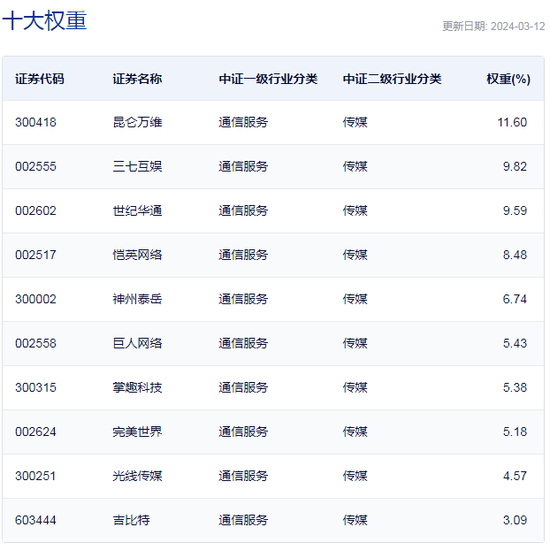Click 传媒 in the 吉比特 row
550x550 pixels.
point(355,520)
